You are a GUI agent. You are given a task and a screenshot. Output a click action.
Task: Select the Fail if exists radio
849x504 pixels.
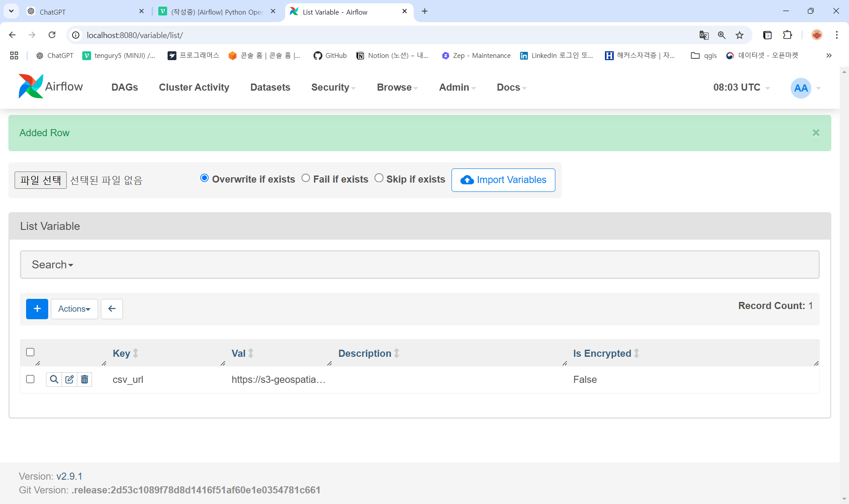[x=306, y=178]
